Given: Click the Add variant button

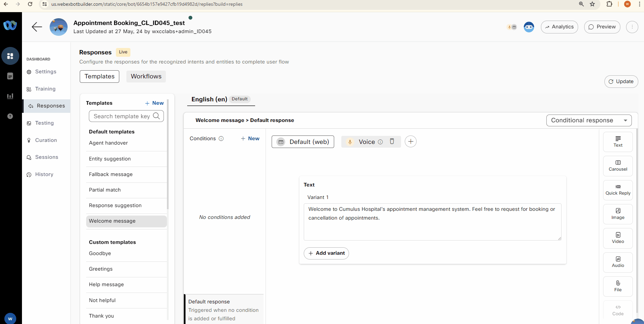Looking at the screenshot, I should tap(326, 253).
